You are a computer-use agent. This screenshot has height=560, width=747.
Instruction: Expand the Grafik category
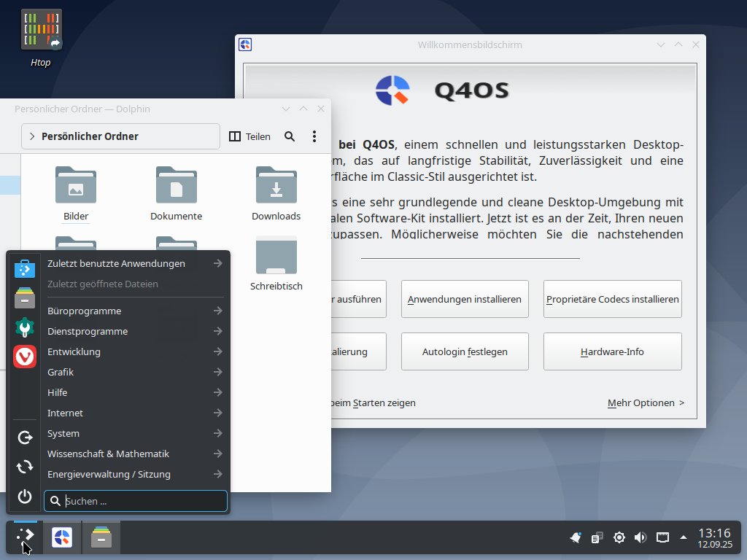135,372
